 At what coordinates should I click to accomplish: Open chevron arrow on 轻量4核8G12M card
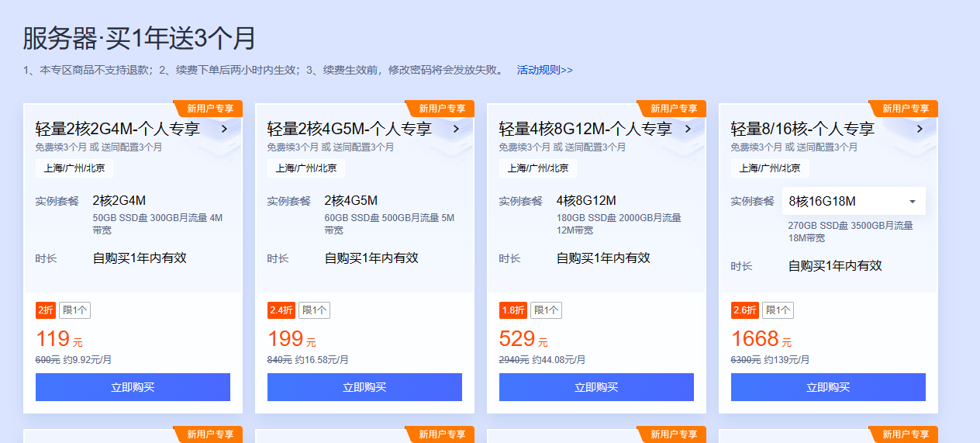(x=688, y=129)
